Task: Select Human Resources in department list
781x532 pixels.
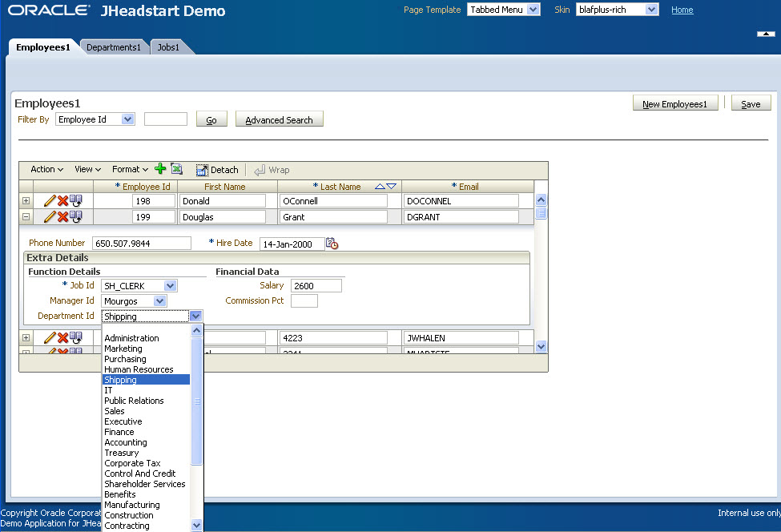Action: point(146,369)
